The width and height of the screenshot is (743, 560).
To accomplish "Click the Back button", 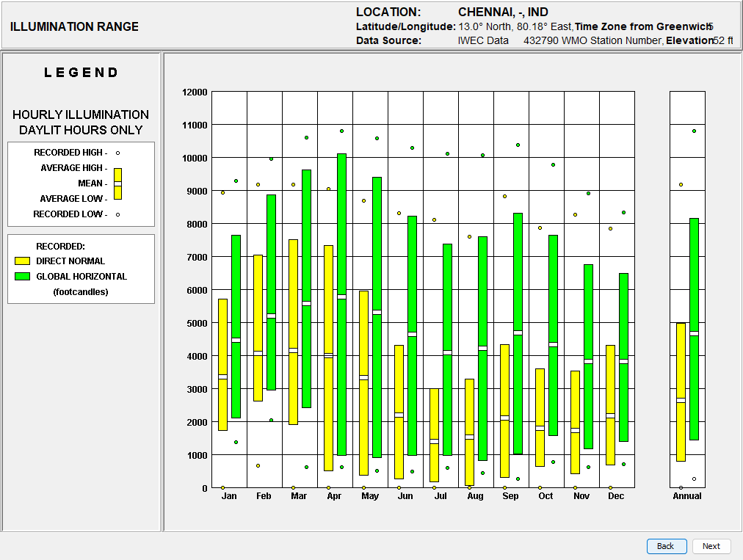I will (667, 546).
